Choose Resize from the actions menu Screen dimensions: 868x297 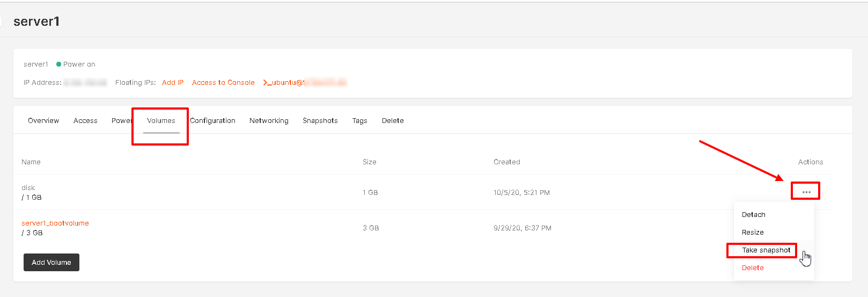(x=753, y=232)
